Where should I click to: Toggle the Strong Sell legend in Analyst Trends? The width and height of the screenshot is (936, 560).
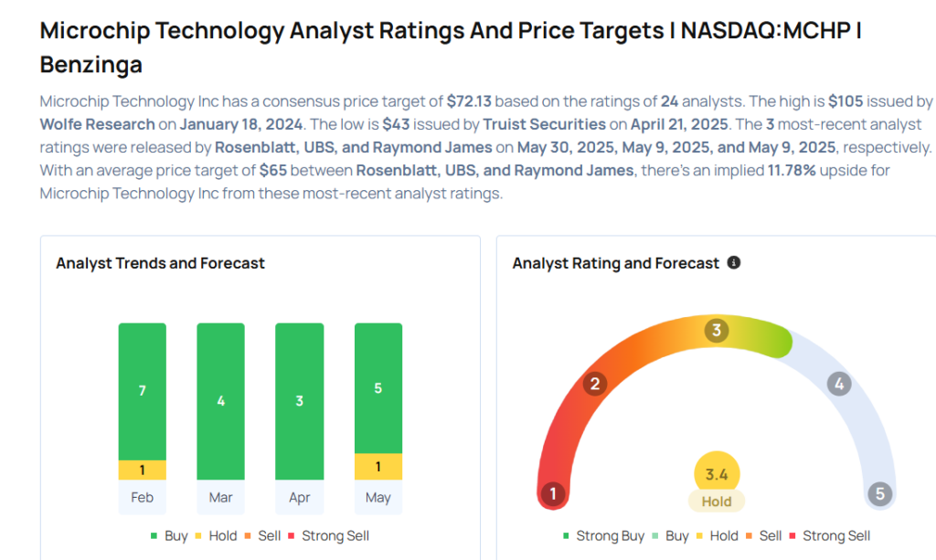pos(328,536)
